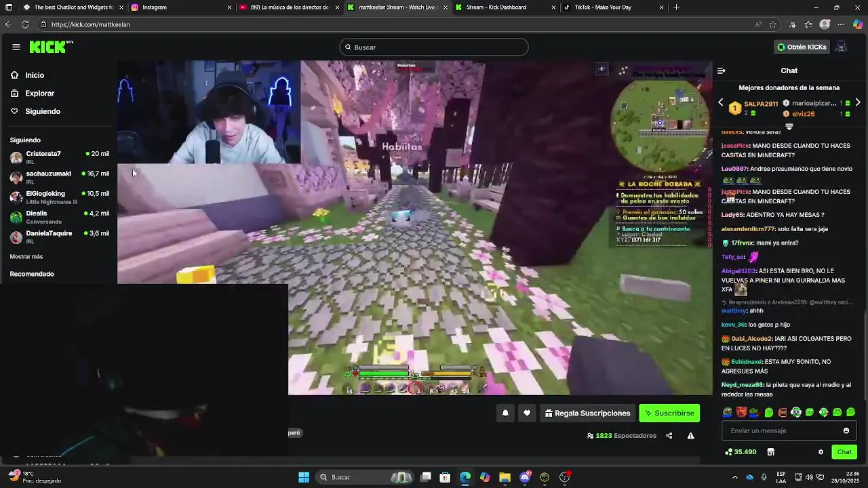The image size is (868, 488).
Task: Open the Windows Start menu
Action: (x=304, y=477)
